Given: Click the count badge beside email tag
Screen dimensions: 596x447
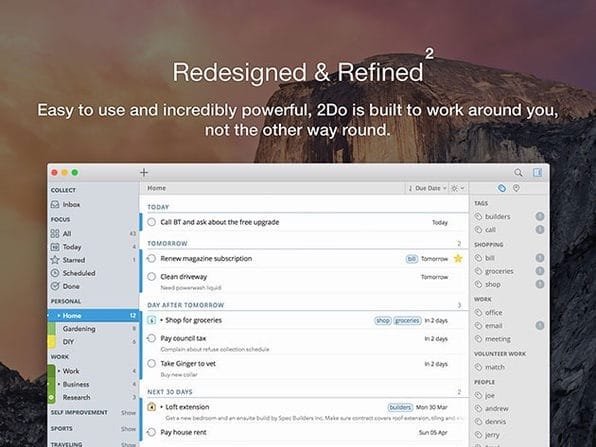Looking at the screenshot, I should pos(540,325).
